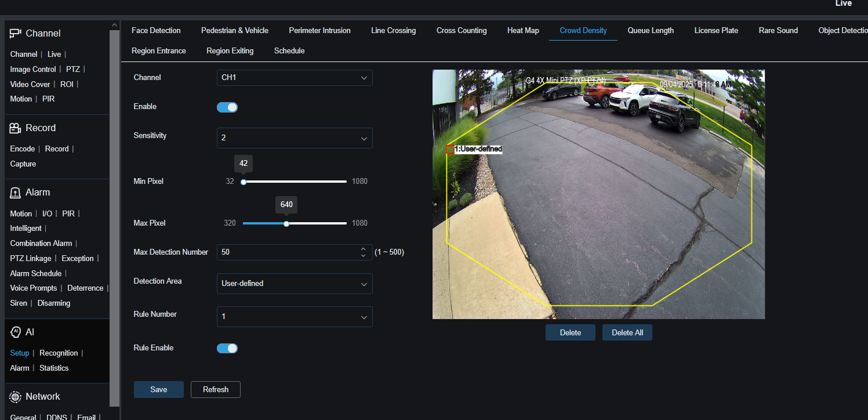868x420 pixels.
Task: Open the Line Crossing tab
Action: (393, 31)
